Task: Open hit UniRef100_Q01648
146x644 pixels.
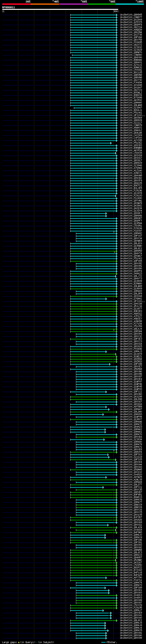Action: (131, 85)
